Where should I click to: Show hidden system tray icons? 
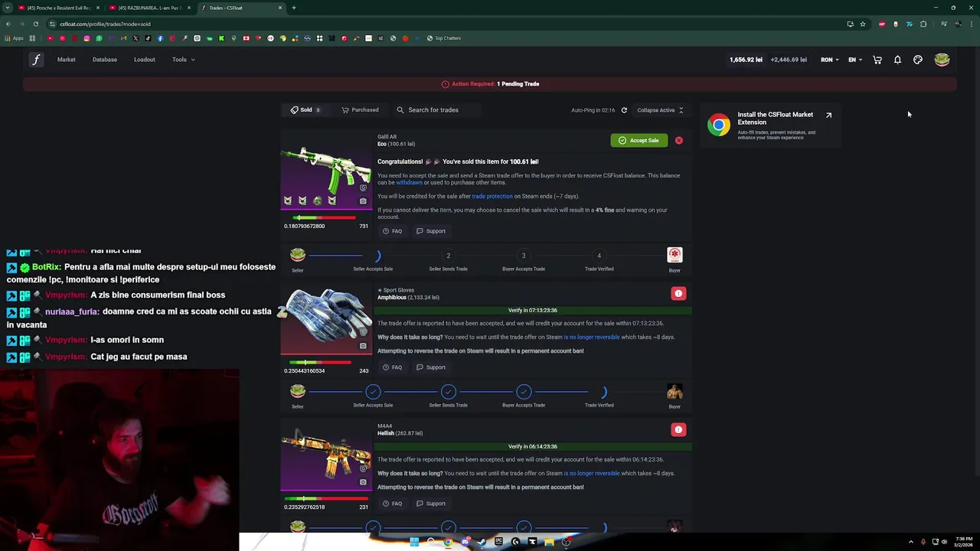coord(910,542)
